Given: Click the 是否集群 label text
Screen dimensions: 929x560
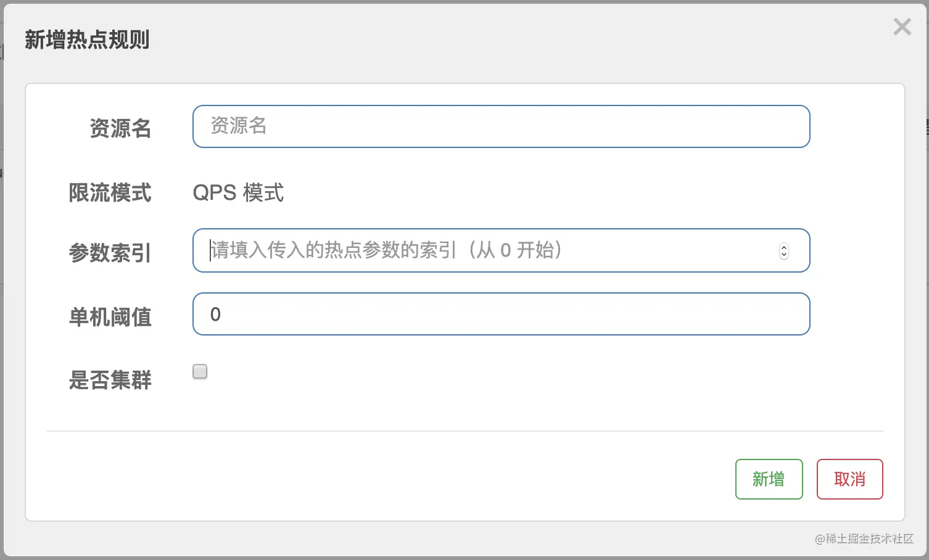Looking at the screenshot, I should 110,380.
